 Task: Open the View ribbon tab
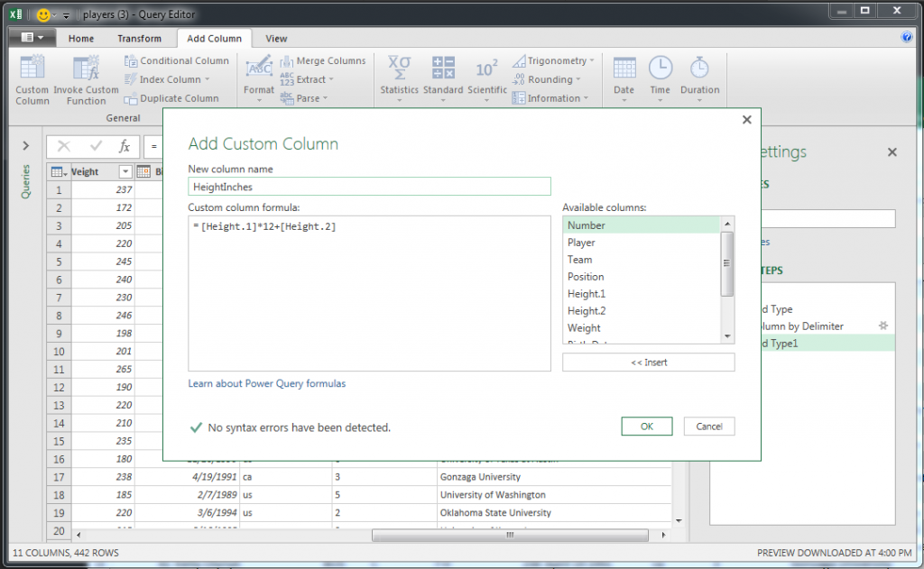(276, 39)
